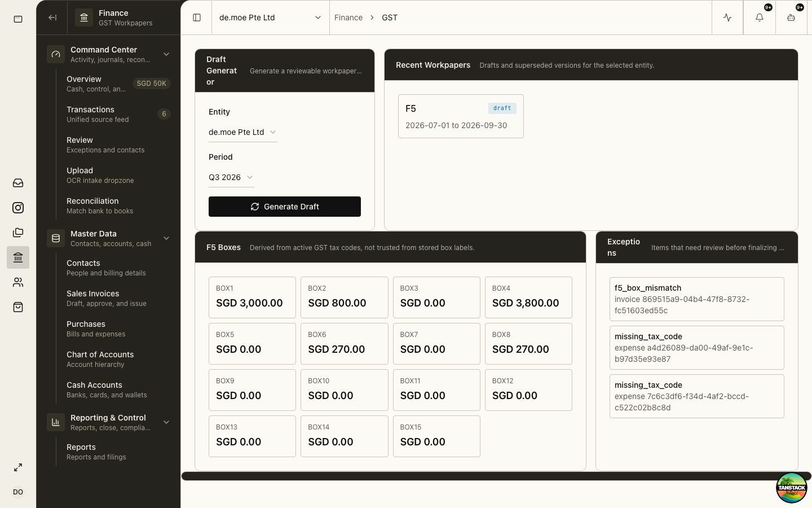Collapse sidebar with back arrow icon
The height and width of the screenshot is (508, 812).
click(52, 17)
